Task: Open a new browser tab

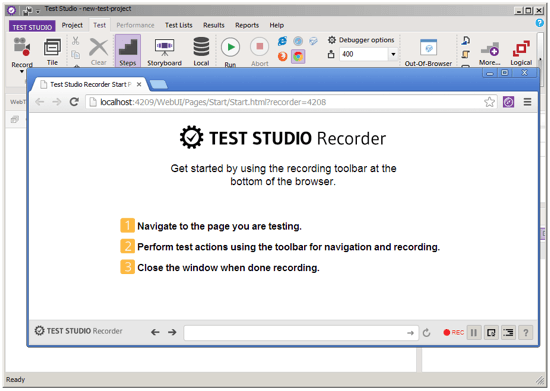Action: point(159,84)
